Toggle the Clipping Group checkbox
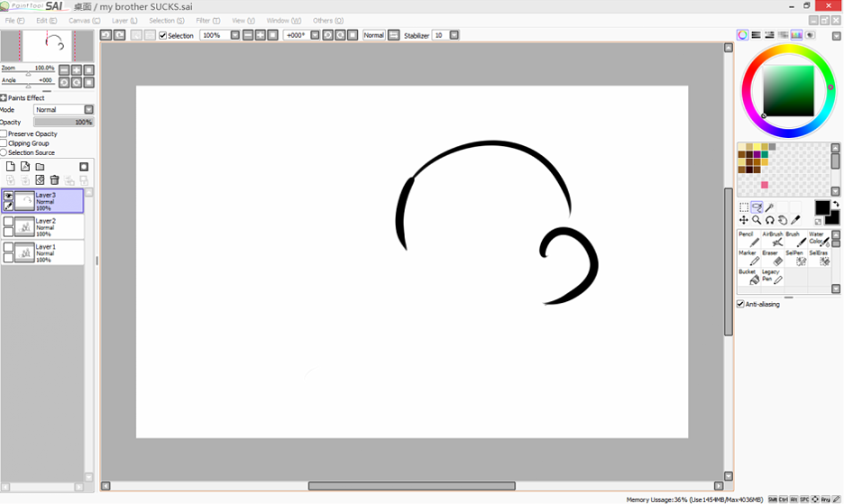The width and height of the screenshot is (844, 504). pyautogui.click(x=4, y=143)
